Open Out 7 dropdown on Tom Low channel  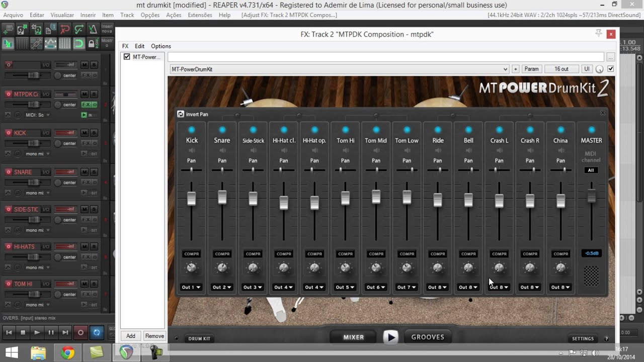407,287
